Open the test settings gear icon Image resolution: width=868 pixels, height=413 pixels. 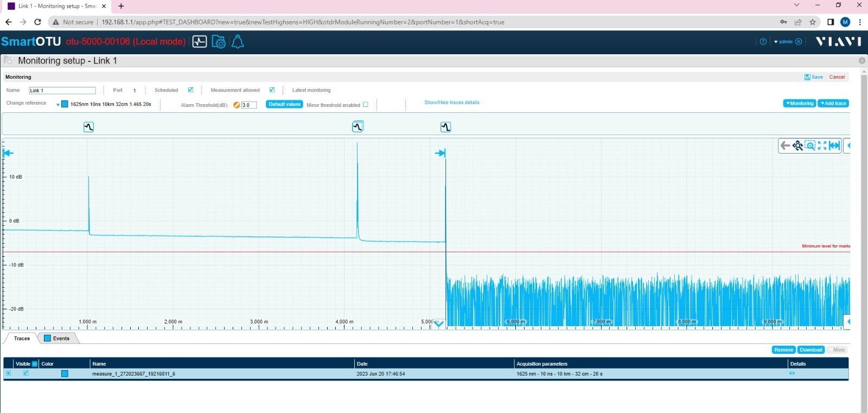[x=219, y=42]
